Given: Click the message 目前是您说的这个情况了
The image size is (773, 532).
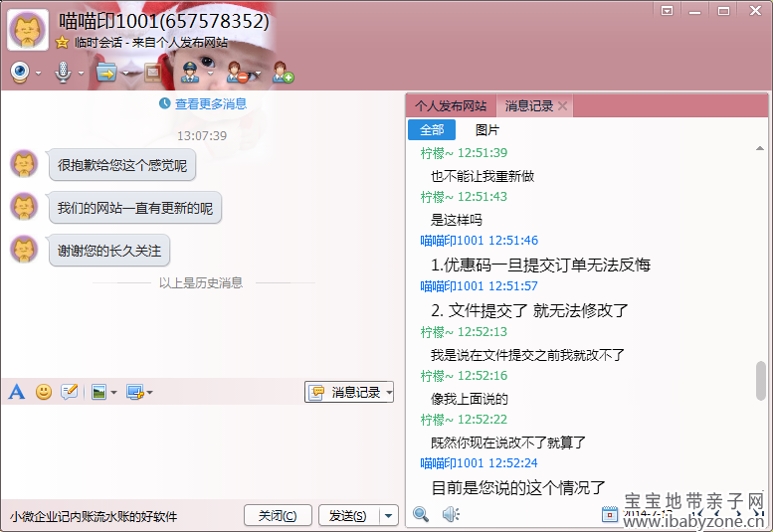Looking at the screenshot, I should [x=517, y=488].
